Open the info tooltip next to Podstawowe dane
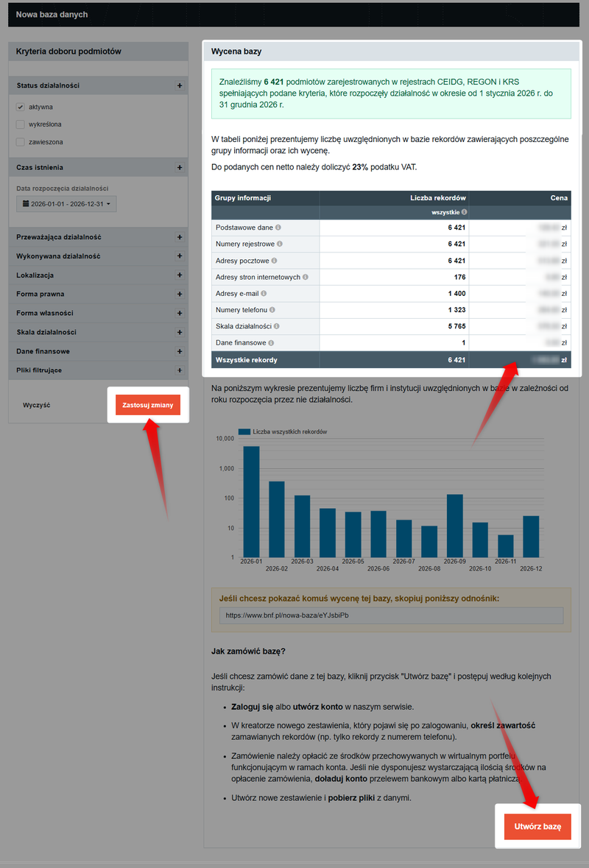This screenshot has height=868, width=589. click(278, 227)
